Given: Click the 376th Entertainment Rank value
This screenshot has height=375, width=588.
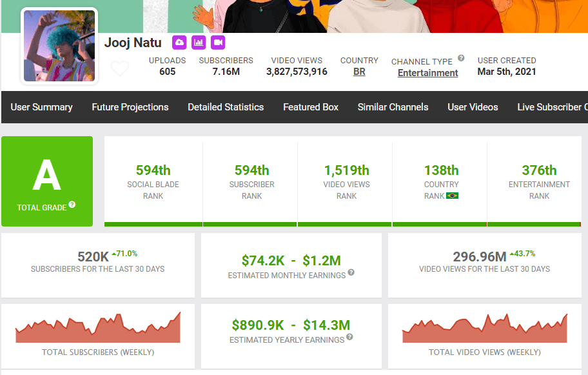Looking at the screenshot, I should (x=539, y=170).
